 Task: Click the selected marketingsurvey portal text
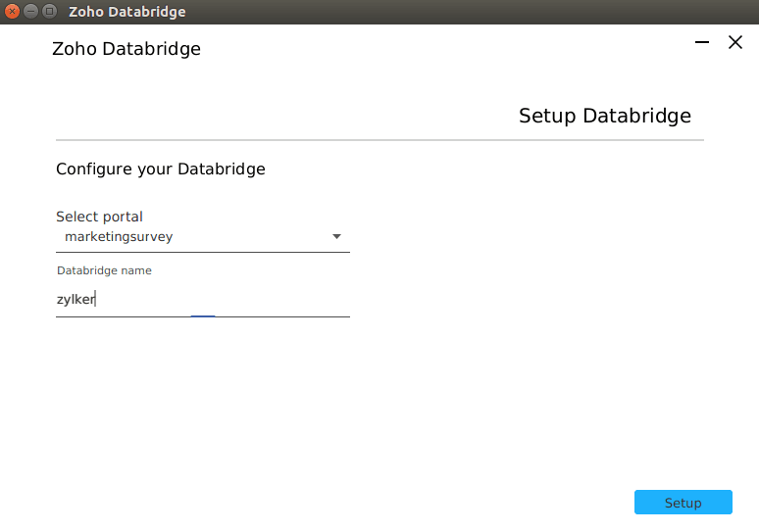[119, 236]
